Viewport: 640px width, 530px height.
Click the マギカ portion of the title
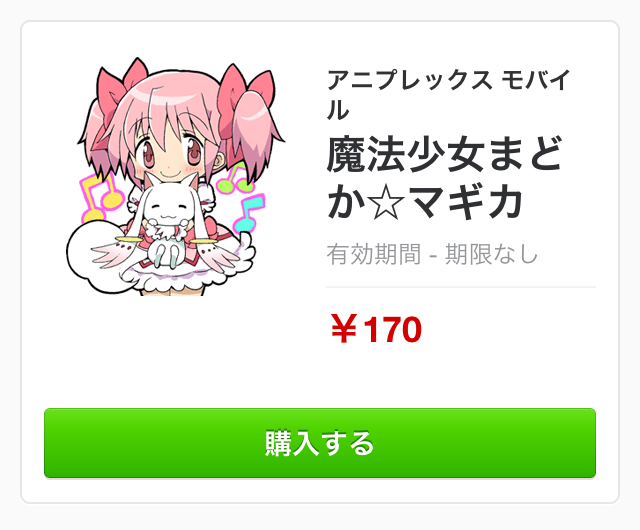pyautogui.click(x=465, y=202)
